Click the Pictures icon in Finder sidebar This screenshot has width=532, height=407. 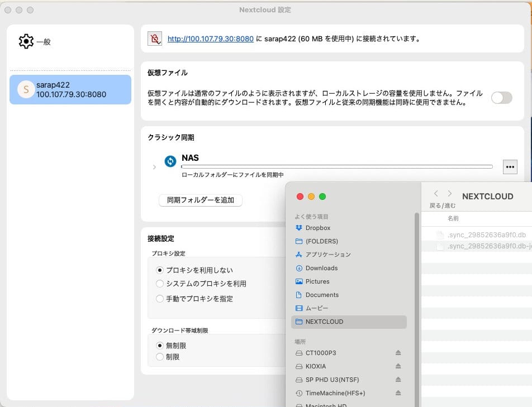[x=299, y=281]
